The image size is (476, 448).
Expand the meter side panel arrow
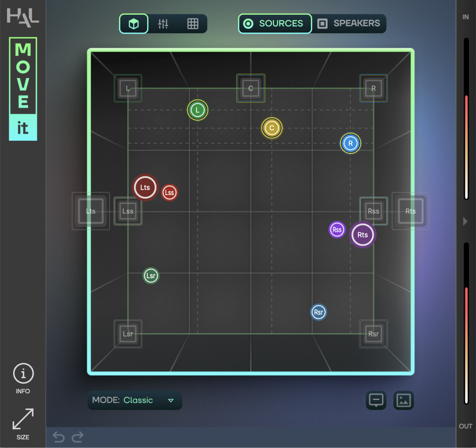coord(465,221)
